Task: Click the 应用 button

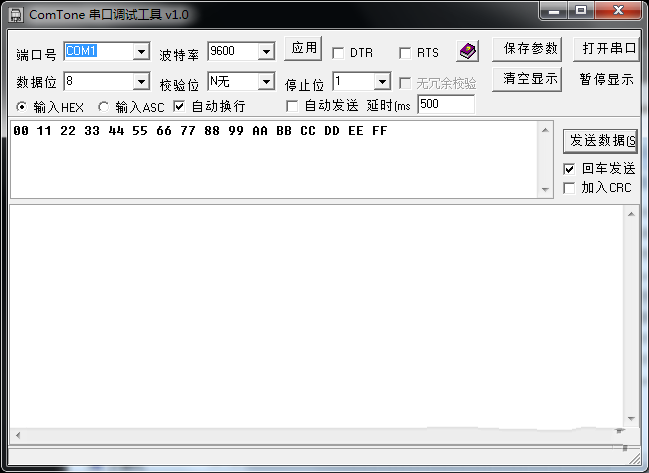Action: (303, 48)
